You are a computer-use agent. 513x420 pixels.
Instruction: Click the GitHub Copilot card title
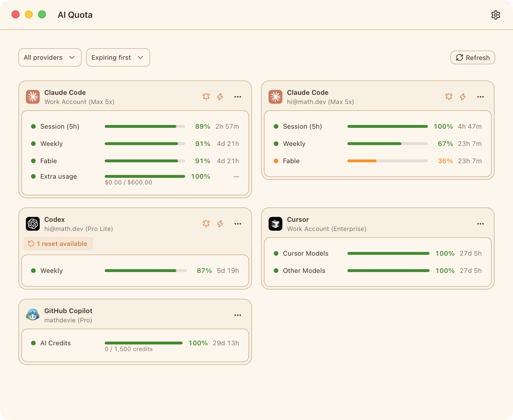68,311
